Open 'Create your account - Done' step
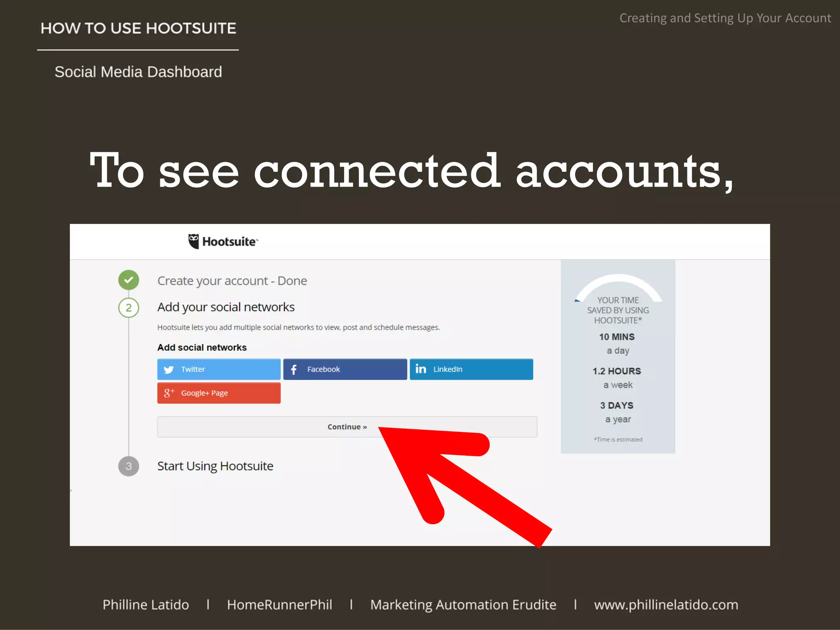Image resolution: width=840 pixels, height=630 pixels. point(232,281)
